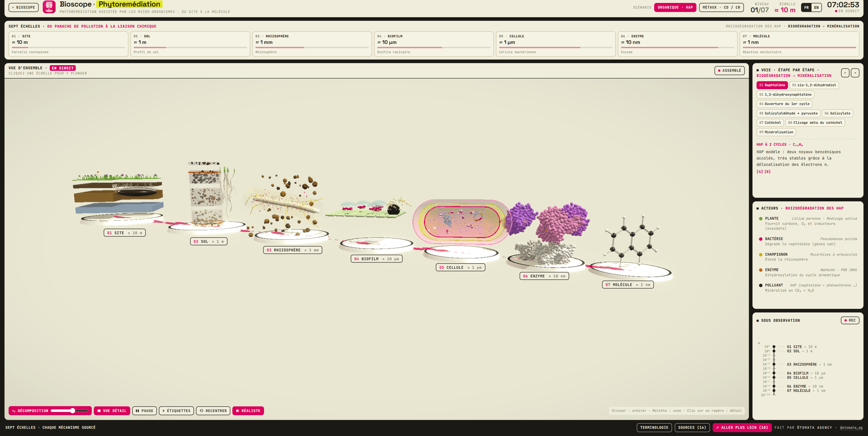Click the 05 Cellule label in 3D view
Screen dimensions: 868x436
[460, 267]
